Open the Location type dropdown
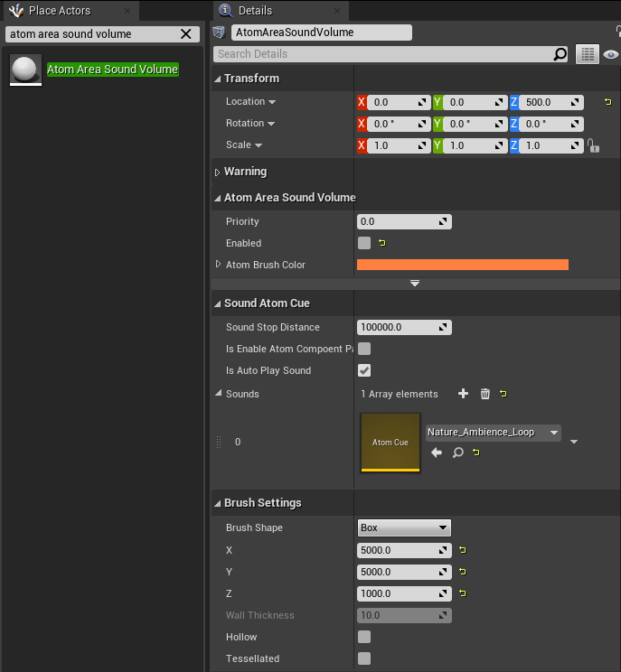 tap(272, 102)
